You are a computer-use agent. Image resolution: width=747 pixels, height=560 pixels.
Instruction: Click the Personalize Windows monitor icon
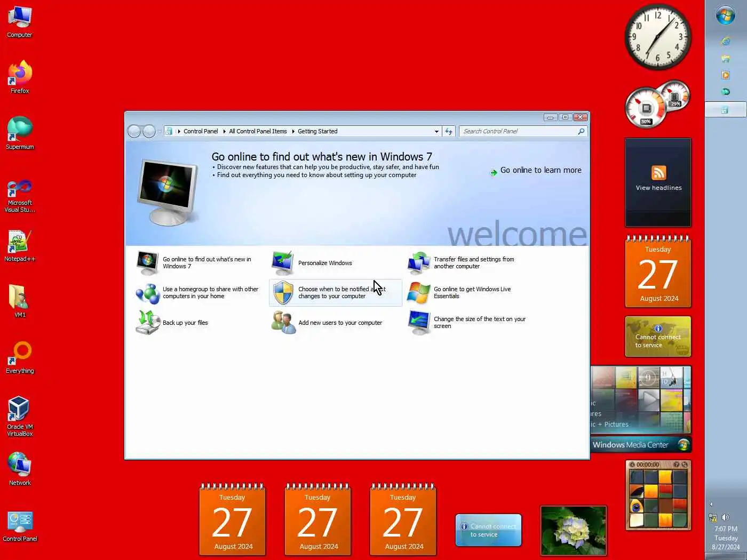point(282,263)
